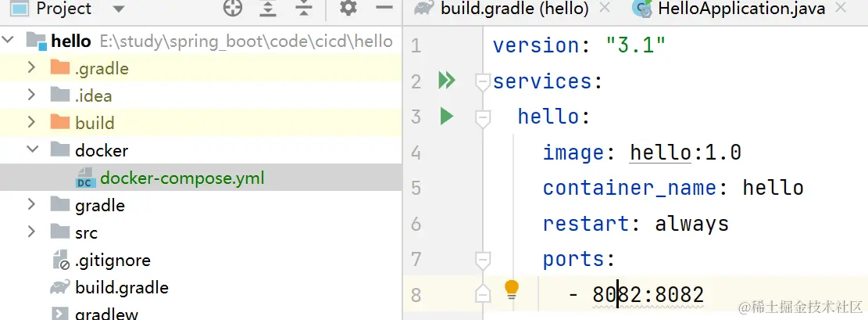Click the yellow lightbulb intention icon

click(x=512, y=289)
